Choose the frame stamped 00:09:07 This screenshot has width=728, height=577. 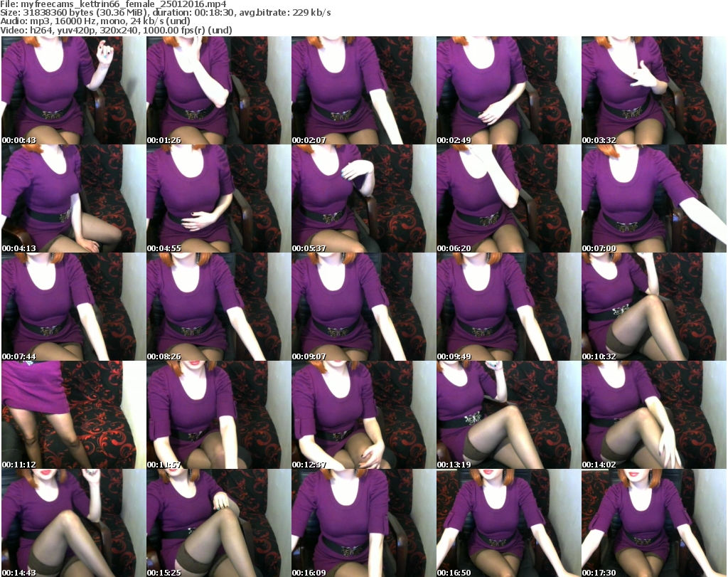(x=363, y=307)
